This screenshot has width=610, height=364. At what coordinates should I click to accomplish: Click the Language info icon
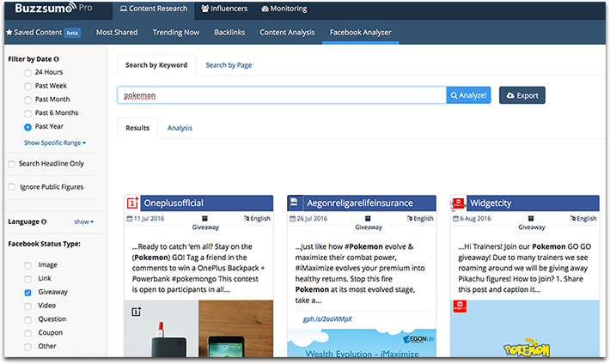coord(44,221)
